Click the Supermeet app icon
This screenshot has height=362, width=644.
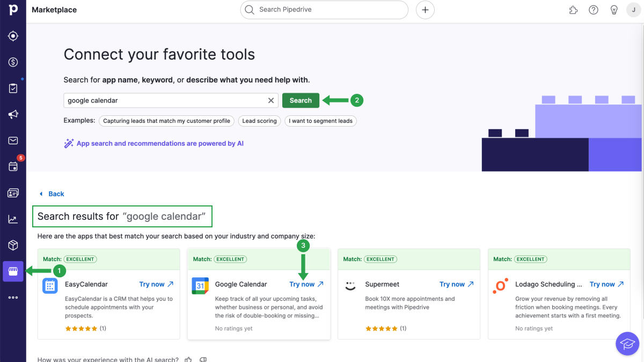click(350, 286)
